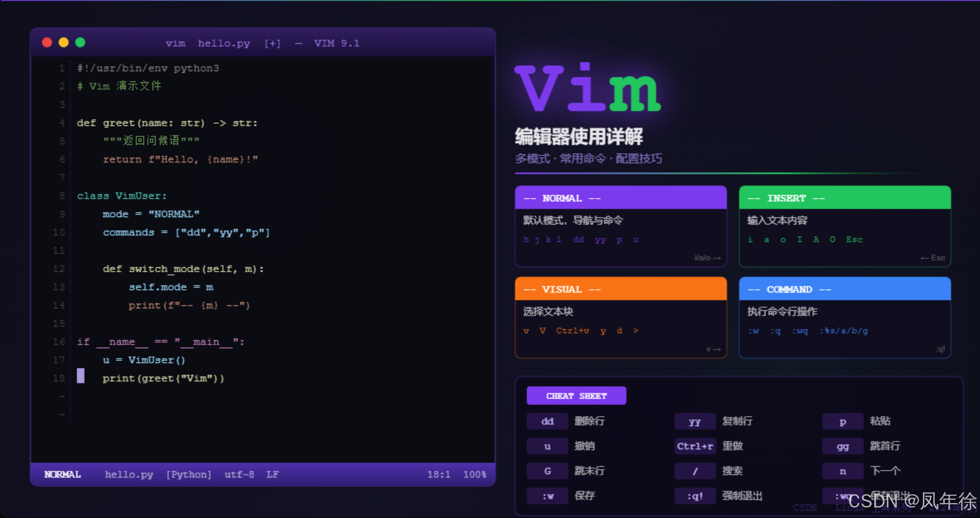
Task: Click the 'gg' key chip beside 跳首行
Action: click(843, 446)
